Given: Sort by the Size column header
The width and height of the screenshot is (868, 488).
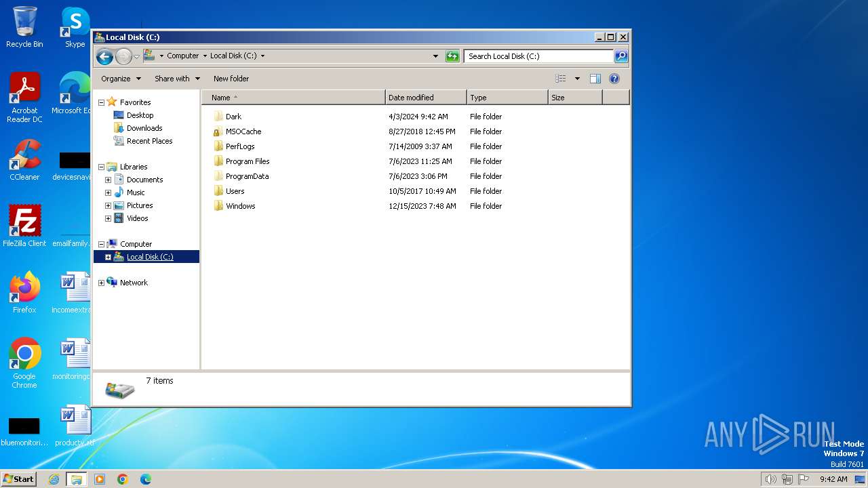Looking at the screenshot, I should [575, 98].
